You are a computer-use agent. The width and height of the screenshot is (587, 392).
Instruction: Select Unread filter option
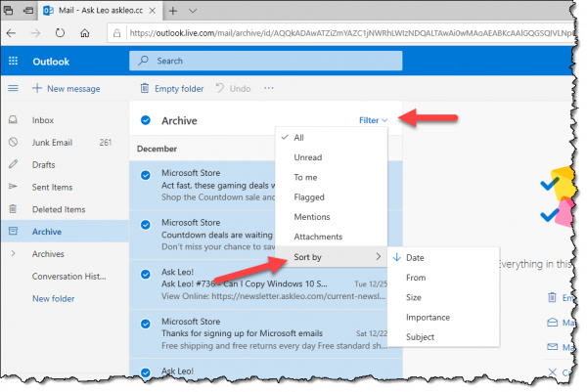[x=307, y=157]
